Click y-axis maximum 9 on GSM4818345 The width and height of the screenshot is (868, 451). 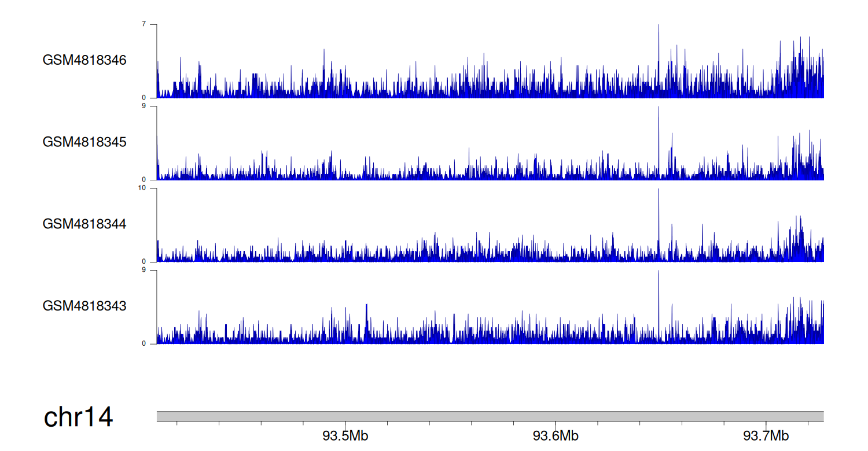(153, 106)
